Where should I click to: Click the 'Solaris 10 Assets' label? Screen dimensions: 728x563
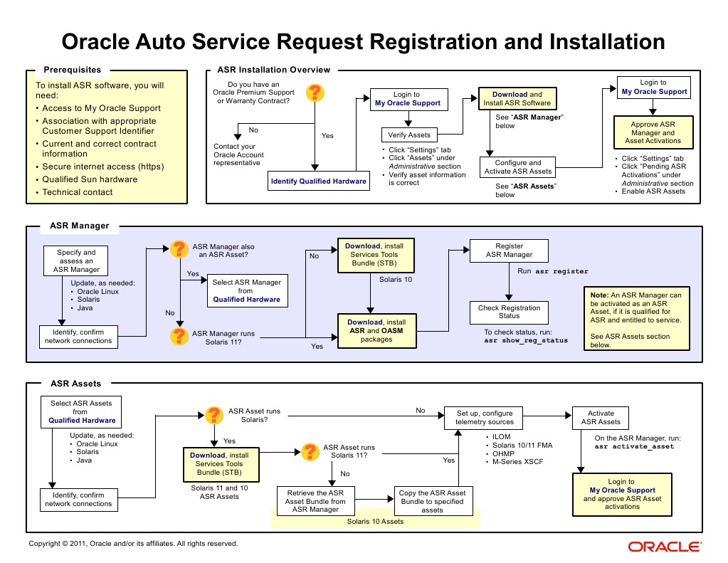pyautogui.click(x=375, y=522)
